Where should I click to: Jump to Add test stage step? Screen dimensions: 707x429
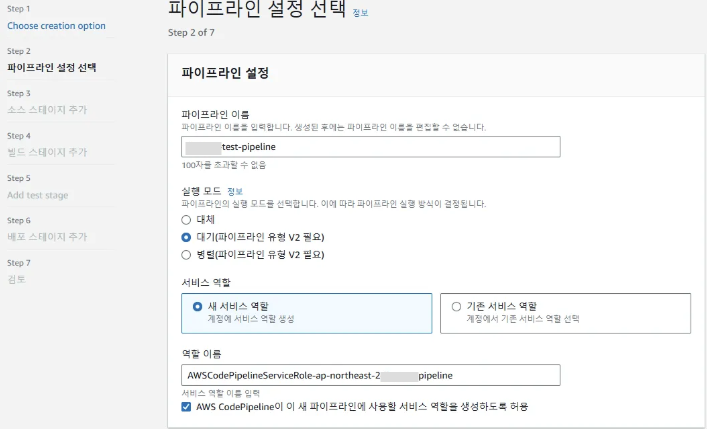[x=38, y=195]
